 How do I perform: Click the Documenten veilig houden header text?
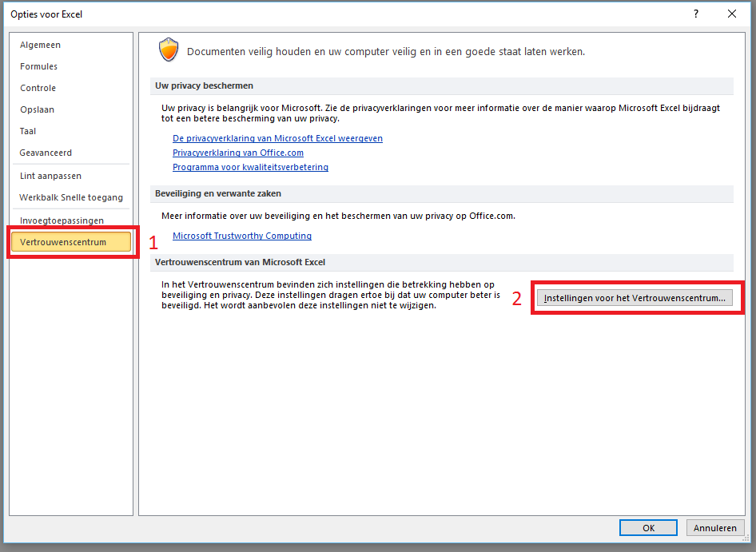(x=386, y=52)
